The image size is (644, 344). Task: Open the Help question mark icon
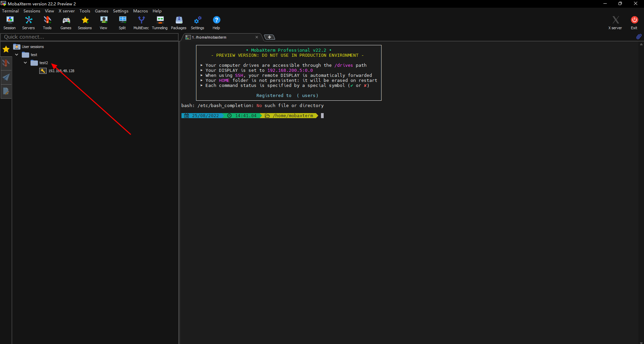tap(216, 22)
